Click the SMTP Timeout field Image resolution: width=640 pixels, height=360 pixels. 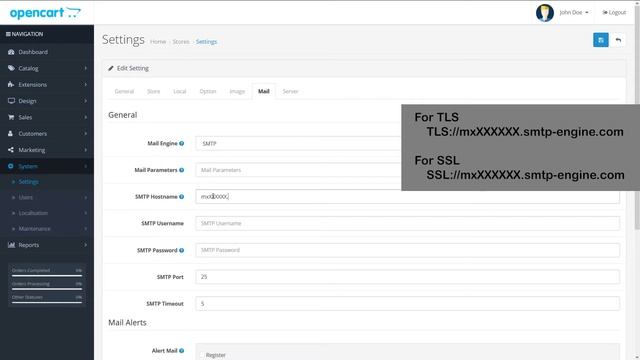point(407,304)
